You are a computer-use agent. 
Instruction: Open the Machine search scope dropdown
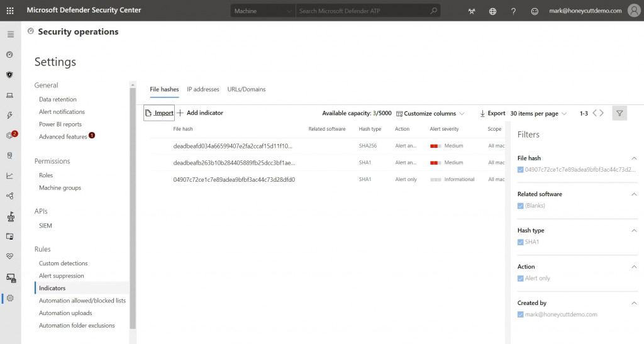point(263,11)
